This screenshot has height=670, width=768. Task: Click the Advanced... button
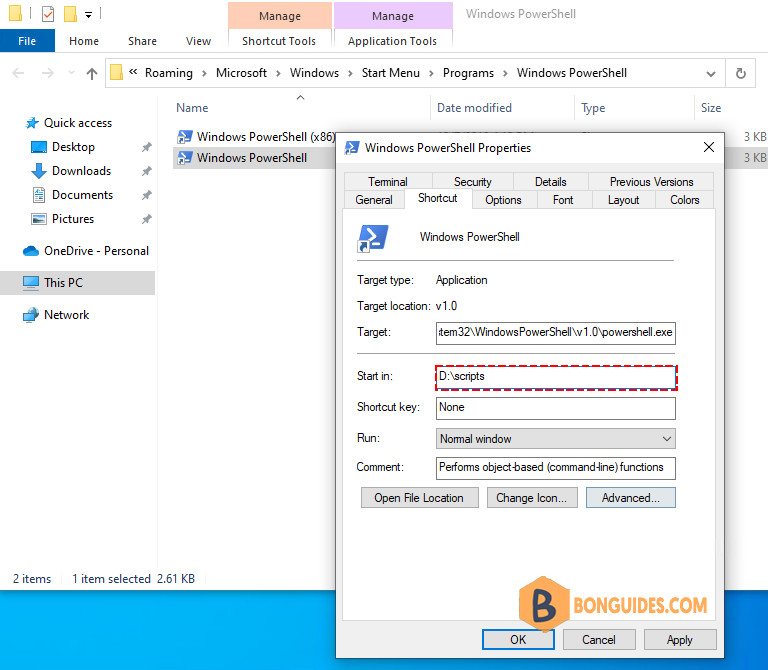tap(631, 498)
